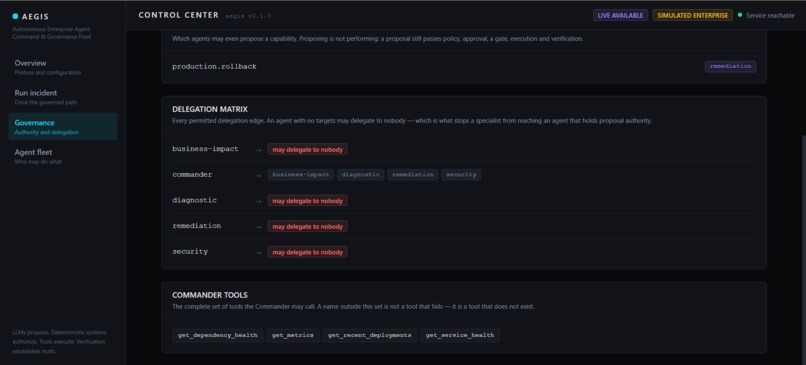
Task: Select the business-impact agent row label
Action: click(x=205, y=149)
